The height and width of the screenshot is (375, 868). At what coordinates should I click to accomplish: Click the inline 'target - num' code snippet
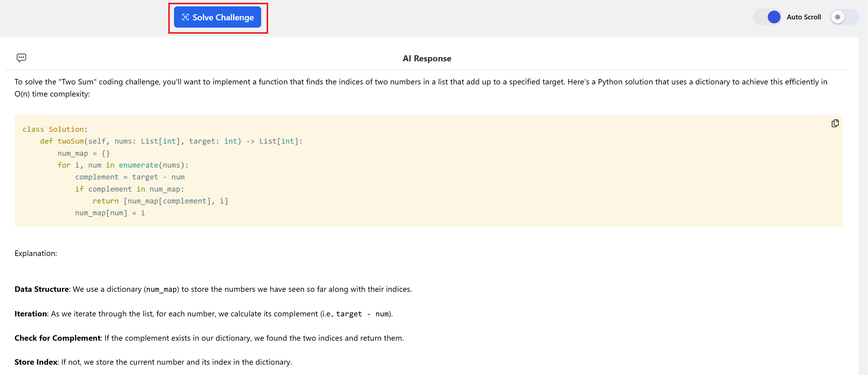coord(362,314)
